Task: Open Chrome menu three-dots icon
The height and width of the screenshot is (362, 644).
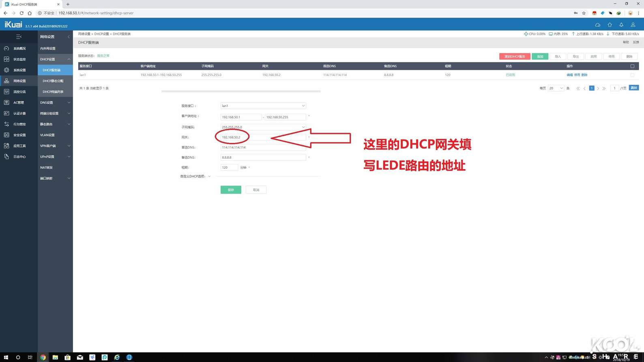Action: pos(638,13)
